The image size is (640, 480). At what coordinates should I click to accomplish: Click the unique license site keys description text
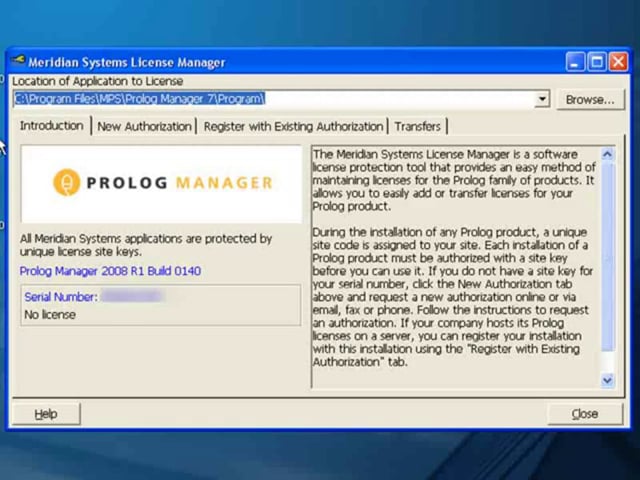click(146, 245)
